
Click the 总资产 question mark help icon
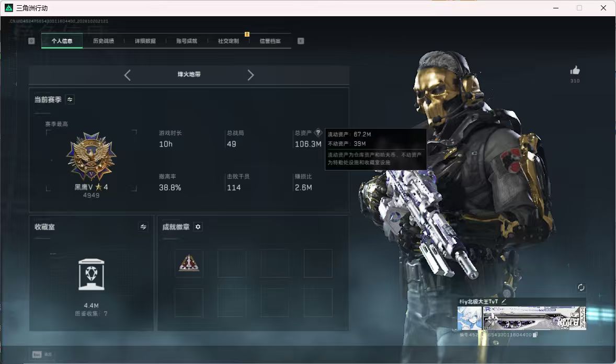(x=318, y=132)
